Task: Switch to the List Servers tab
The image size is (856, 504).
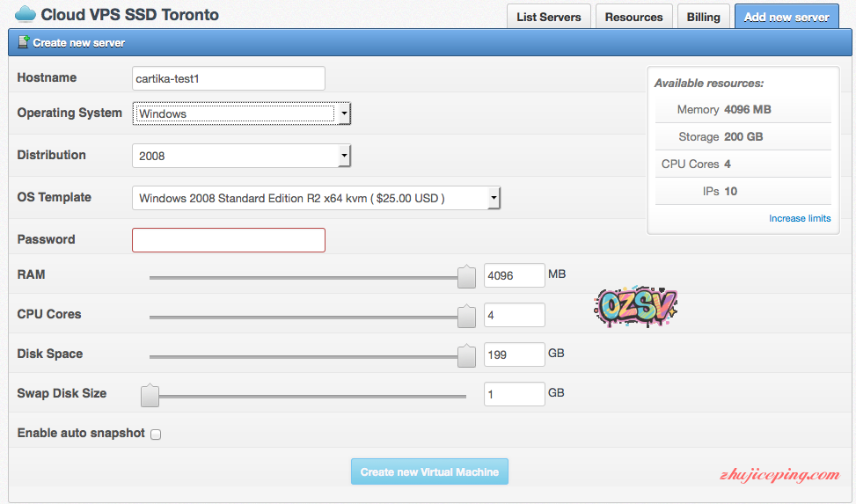Action: click(x=549, y=17)
